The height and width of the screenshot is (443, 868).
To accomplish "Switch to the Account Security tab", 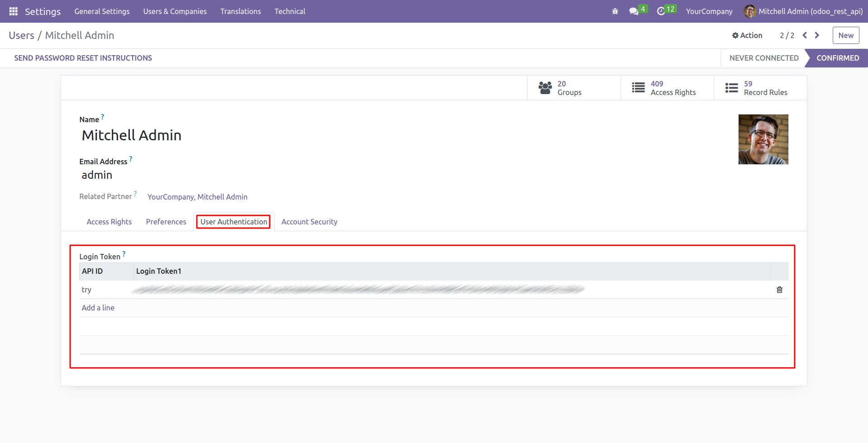I will coord(309,221).
